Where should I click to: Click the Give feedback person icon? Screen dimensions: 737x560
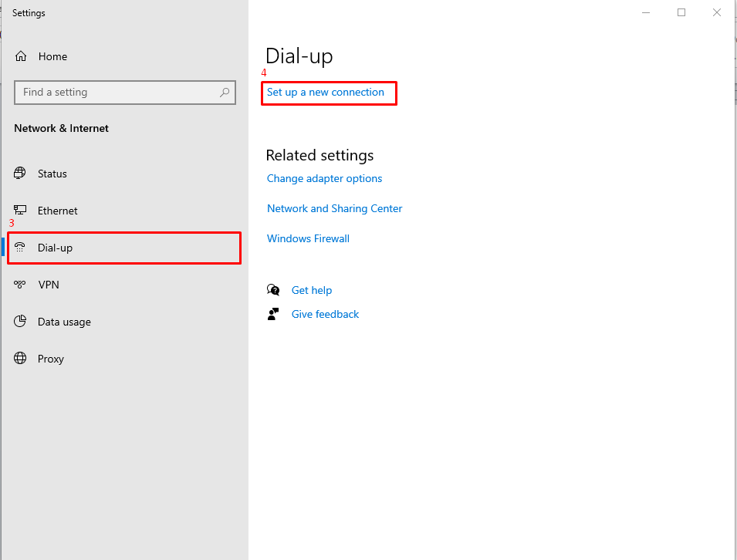pos(273,314)
